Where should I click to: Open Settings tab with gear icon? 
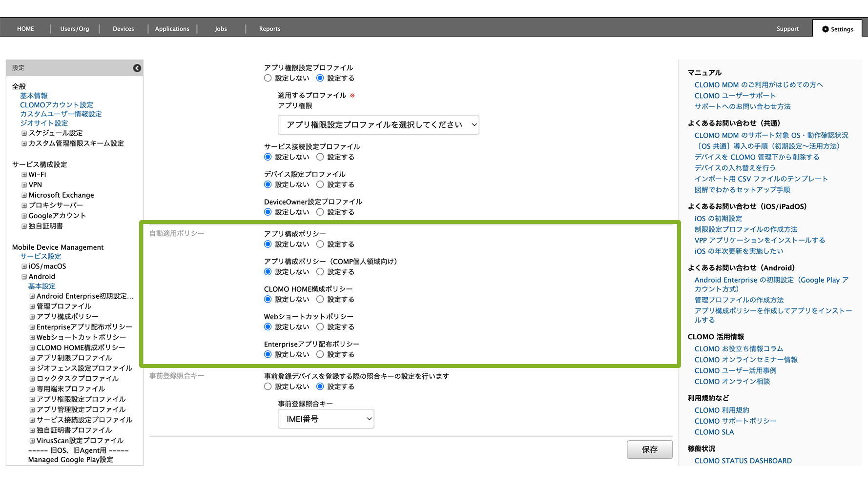point(837,29)
